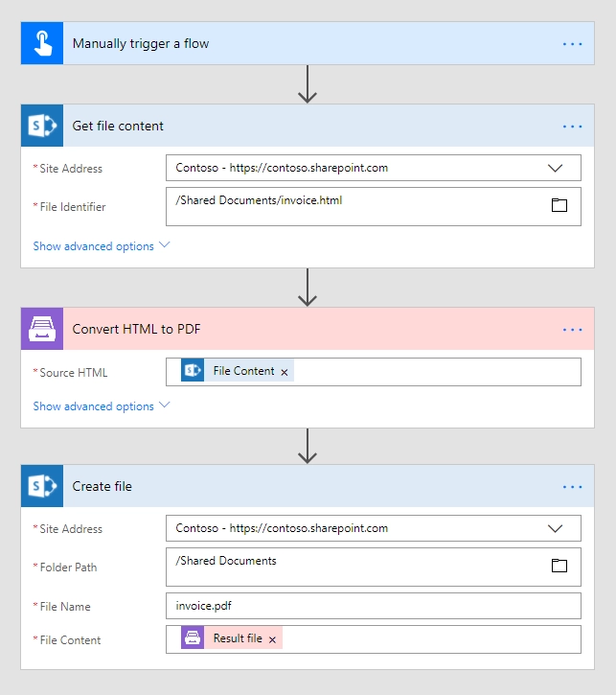Click the Convert HTML to PDF connector icon
Screen dimensions: 616x695
pos(42,329)
